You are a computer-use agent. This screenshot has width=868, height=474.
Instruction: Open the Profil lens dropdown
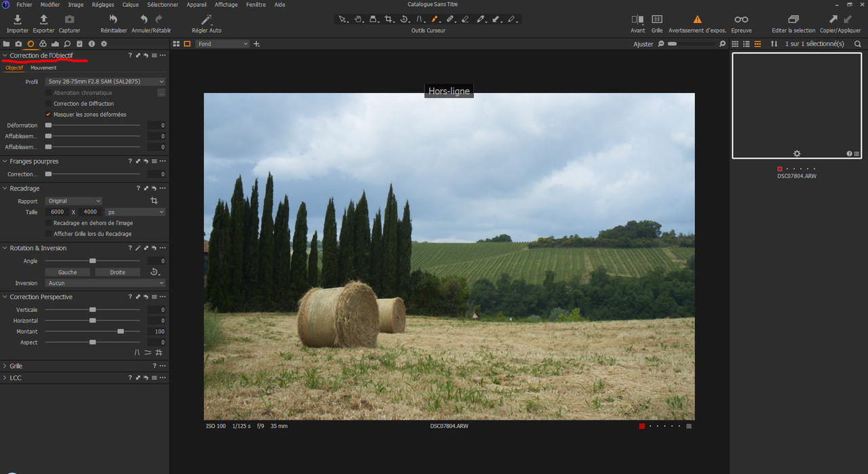(105, 82)
